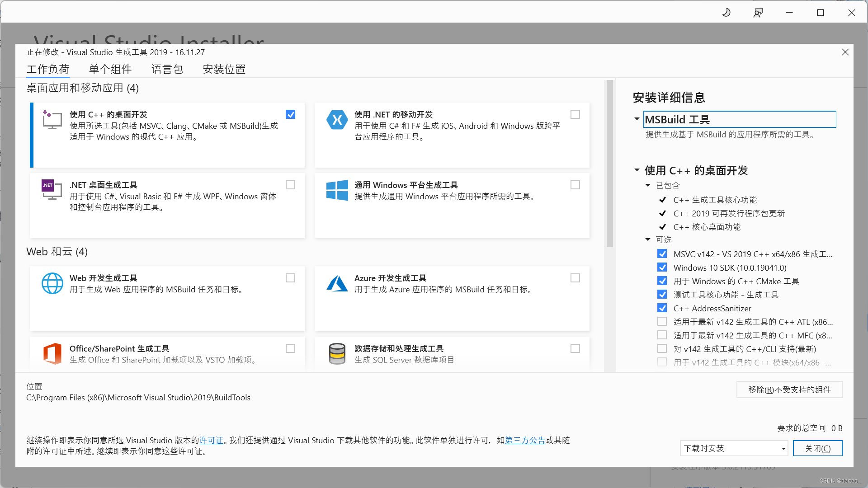Click the data storage database icon
868x488 pixels.
(337, 353)
